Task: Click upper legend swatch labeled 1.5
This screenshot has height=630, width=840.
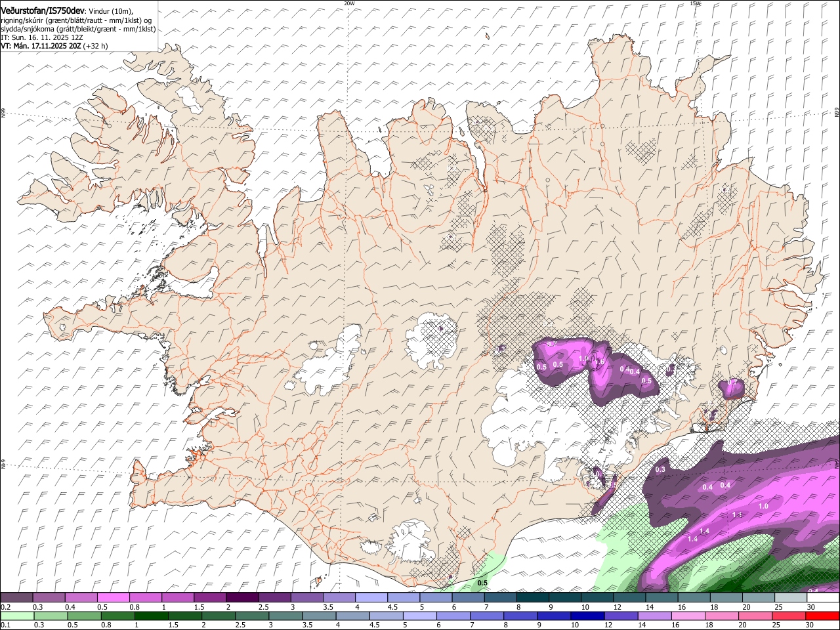Action: (x=209, y=598)
